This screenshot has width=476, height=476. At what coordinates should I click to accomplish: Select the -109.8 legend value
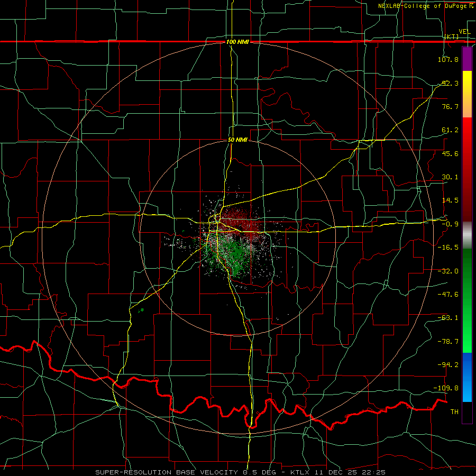point(446,388)
